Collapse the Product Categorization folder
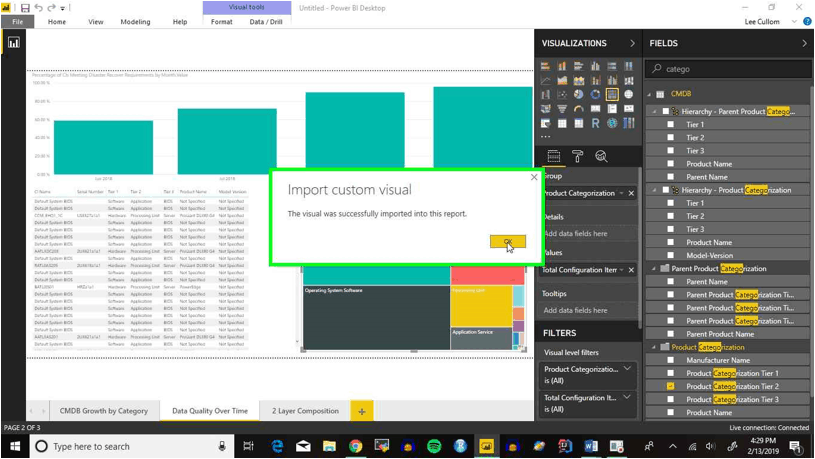Screen dimensions: 815x459 654,347
